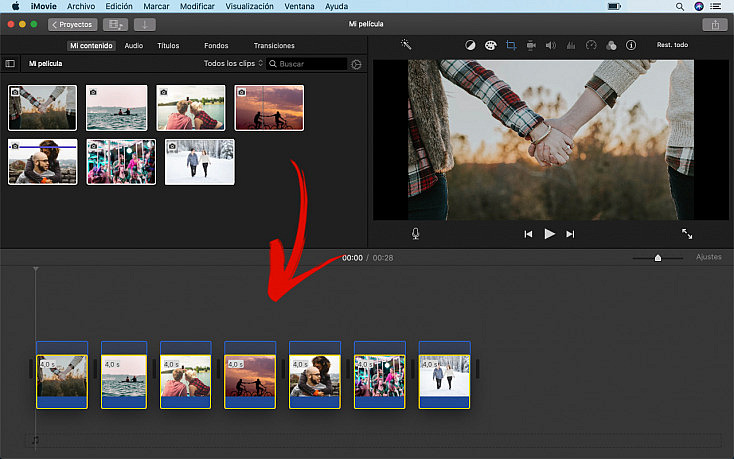Select the hugging couple clip in timeline

pyautogui.click(x=315, y=381)
